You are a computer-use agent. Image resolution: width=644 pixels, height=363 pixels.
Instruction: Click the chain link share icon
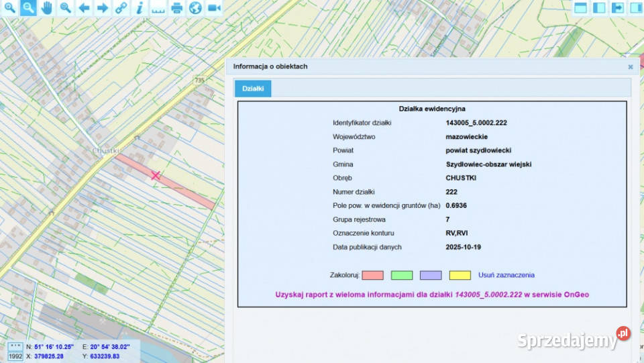[x=121, y=8]
